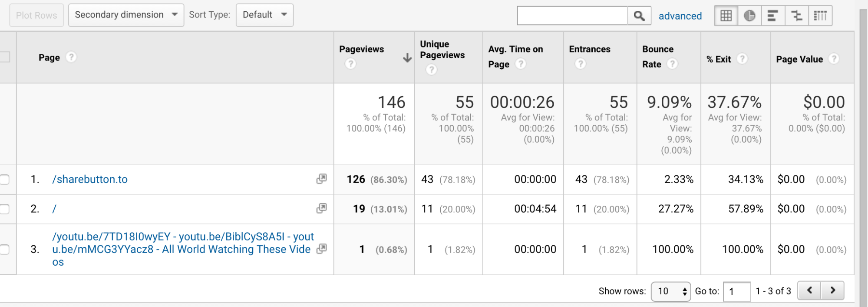Select the checkbox for the youtu.be row

click(4, 249)
